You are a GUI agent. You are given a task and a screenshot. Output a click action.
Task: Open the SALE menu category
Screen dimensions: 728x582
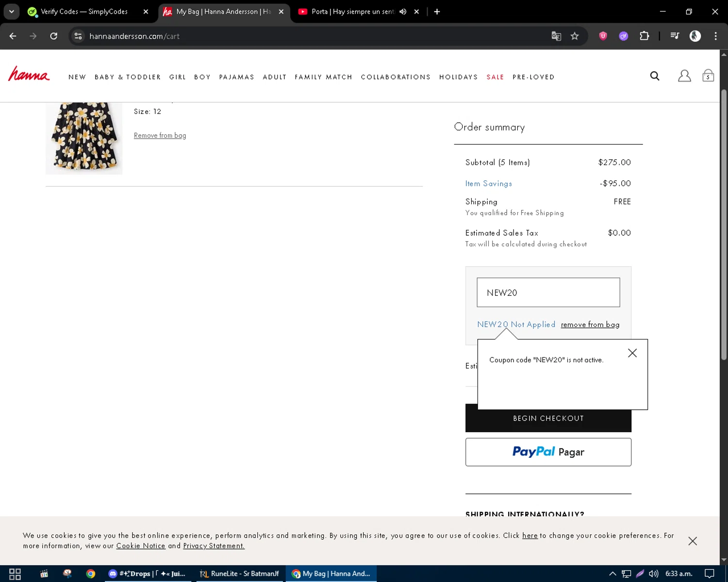496,77
